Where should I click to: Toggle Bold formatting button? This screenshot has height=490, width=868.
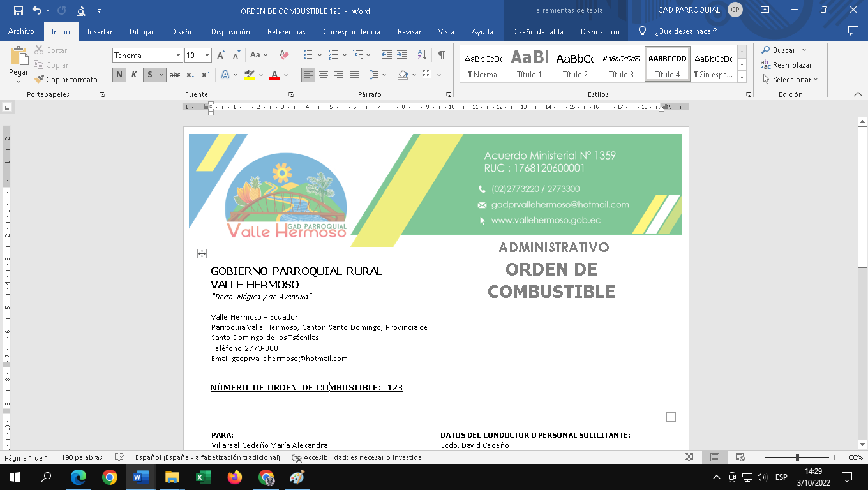(119, 75)
